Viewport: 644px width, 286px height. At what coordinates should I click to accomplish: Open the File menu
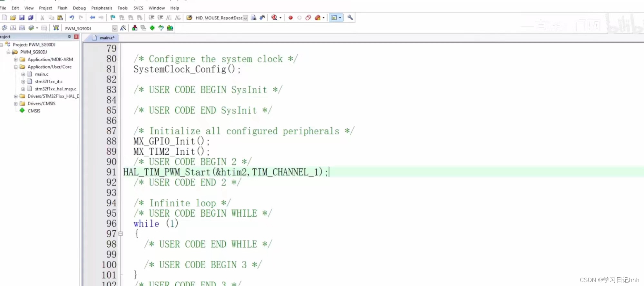tap(3, 8)
